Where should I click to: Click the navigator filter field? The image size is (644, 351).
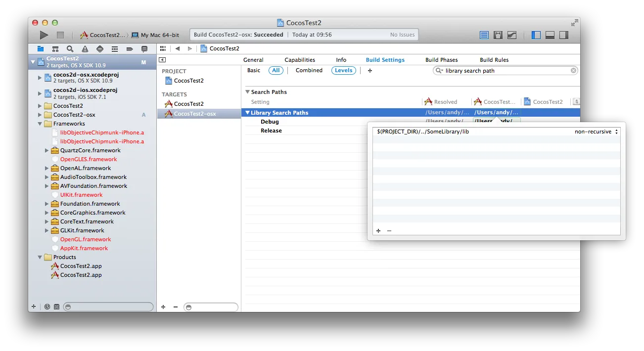click(x=109, y=307)
